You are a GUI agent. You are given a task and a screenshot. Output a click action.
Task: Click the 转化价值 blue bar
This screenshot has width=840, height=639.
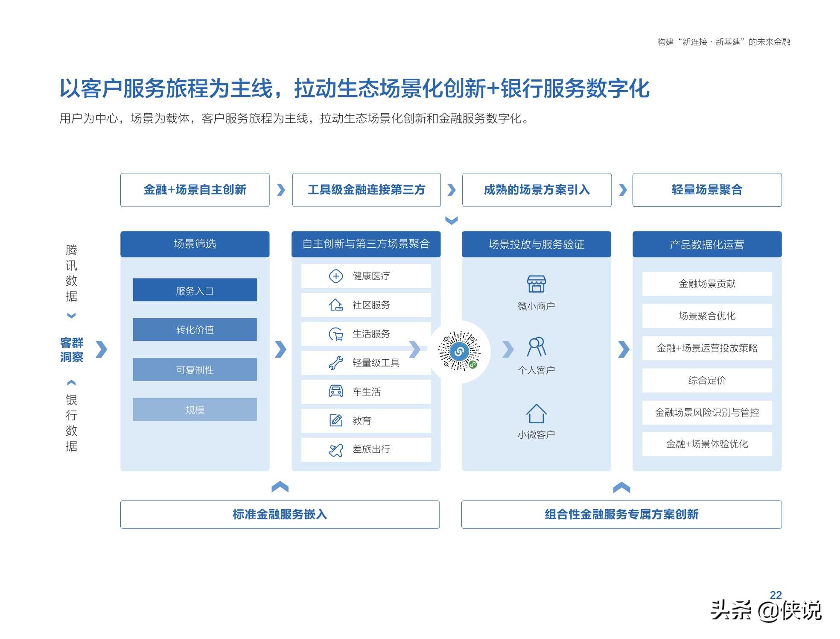click(195, 329)
